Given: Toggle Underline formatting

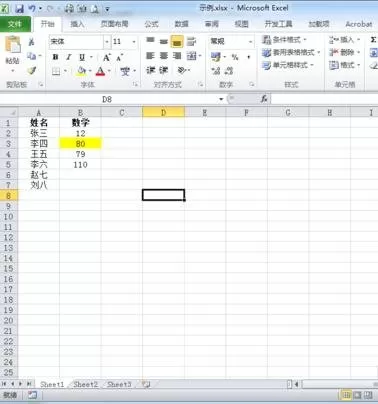Looking at the screenshot, I should tap(82, 57).
